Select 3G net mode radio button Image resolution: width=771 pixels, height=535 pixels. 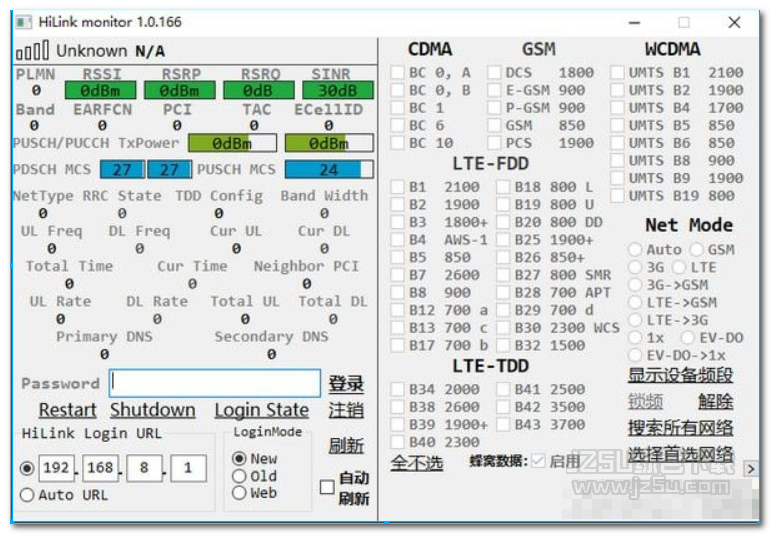635,267
